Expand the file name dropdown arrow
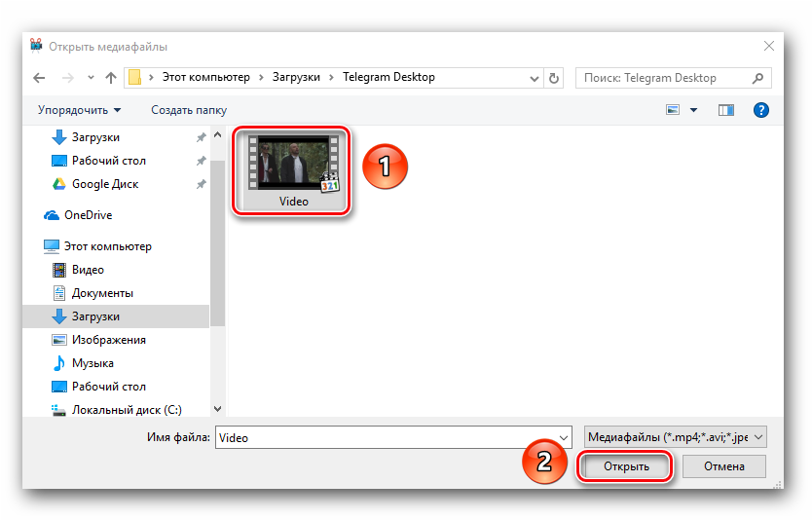The height and width of the screenshot is (520, 812). coord(564,437)
